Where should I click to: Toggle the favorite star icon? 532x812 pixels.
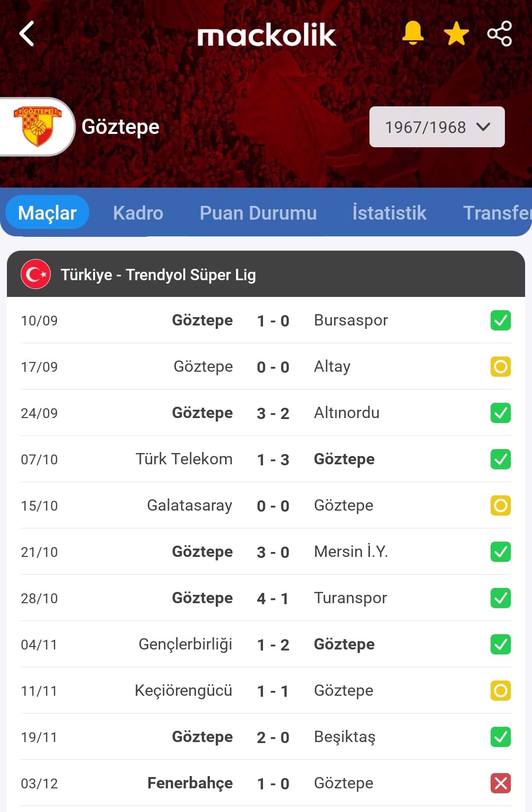pos(456,33)
